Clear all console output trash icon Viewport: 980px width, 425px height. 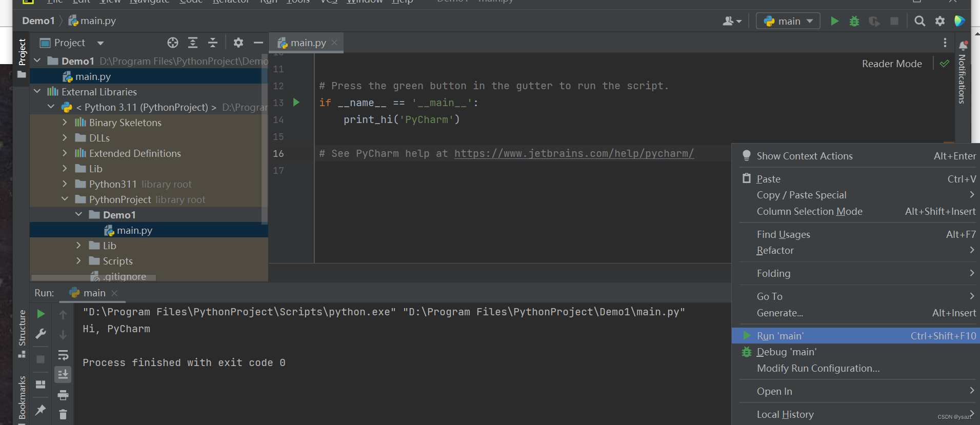tap(63, 414)
